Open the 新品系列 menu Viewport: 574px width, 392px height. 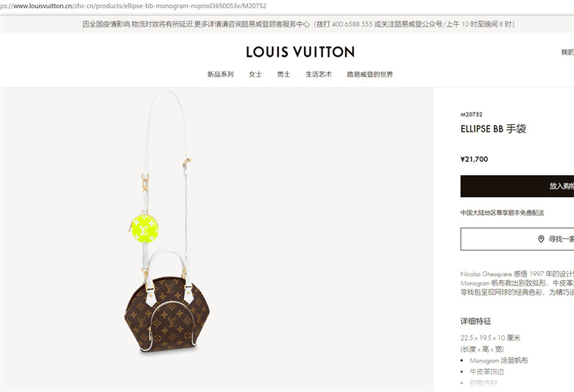click(x=220, y=74)
